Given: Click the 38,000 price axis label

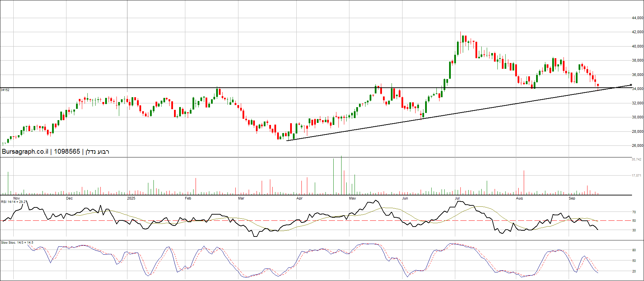Looking at the screenshot, I should tap(637, 61).
